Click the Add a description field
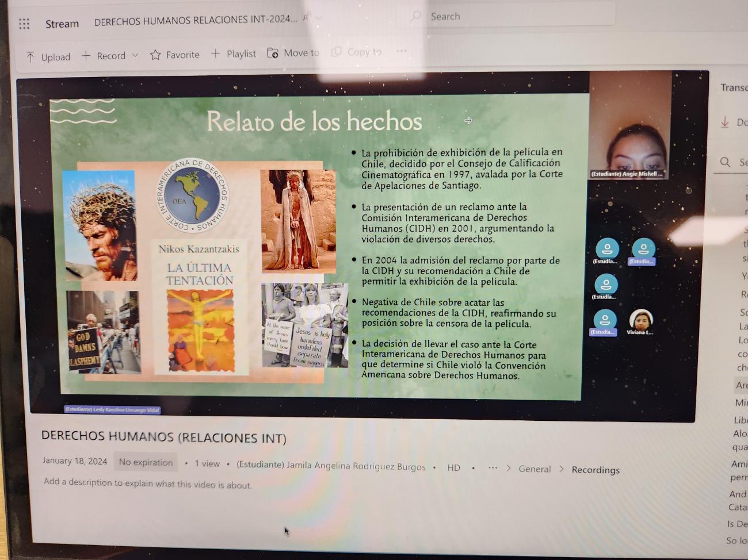 (148, 484)
